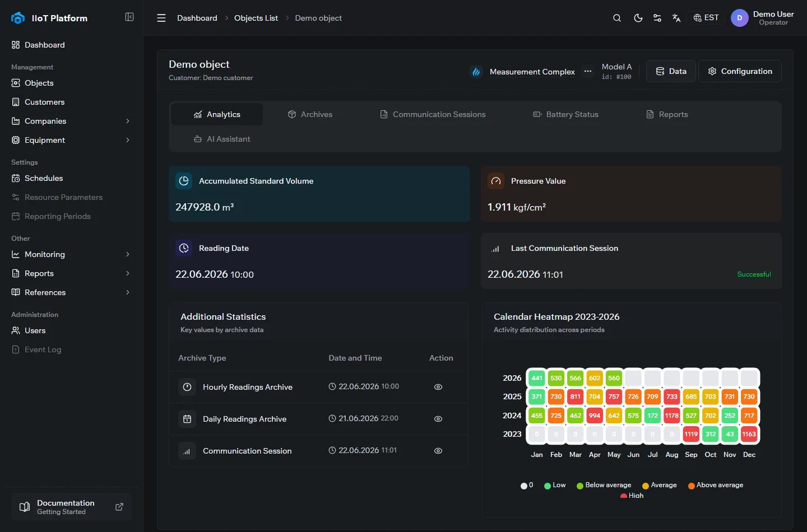Open Users in the sidebar
Screen dimensions: 807x532
71,330
